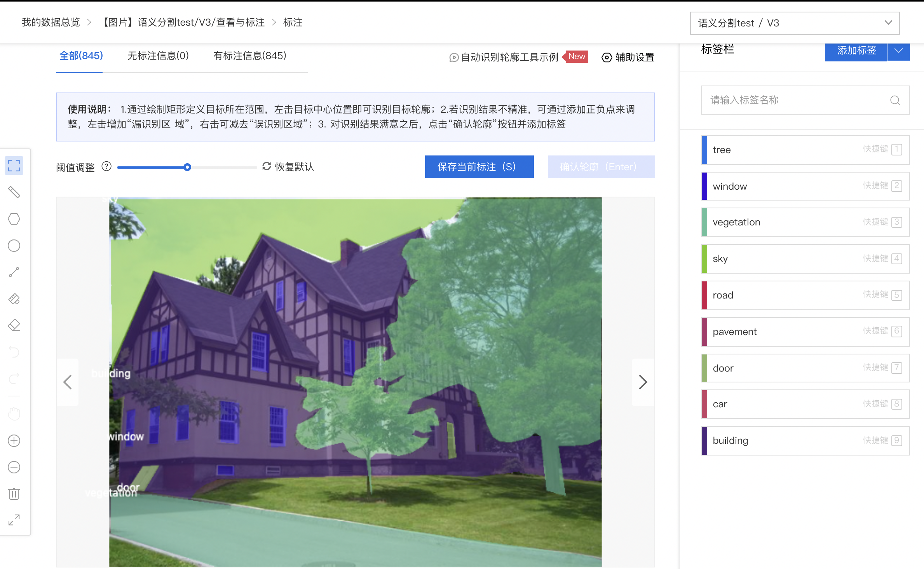
Task: Click 恢复默认 text button
Action: 294,167
